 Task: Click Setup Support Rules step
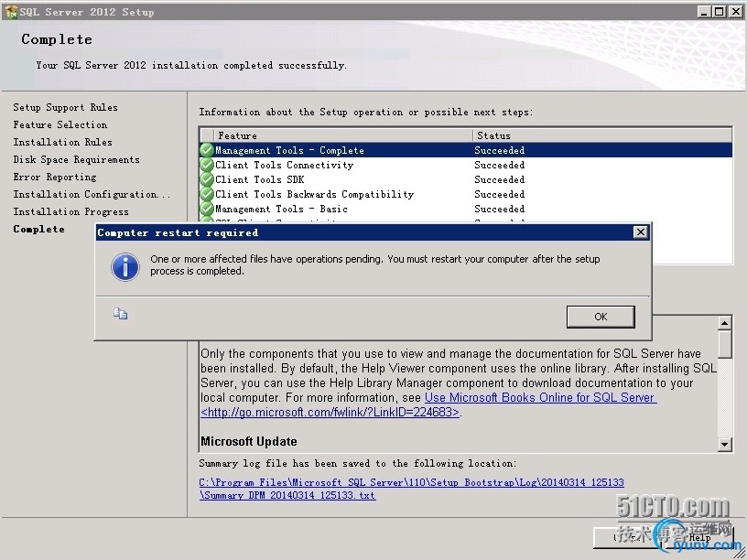point(65,107)
